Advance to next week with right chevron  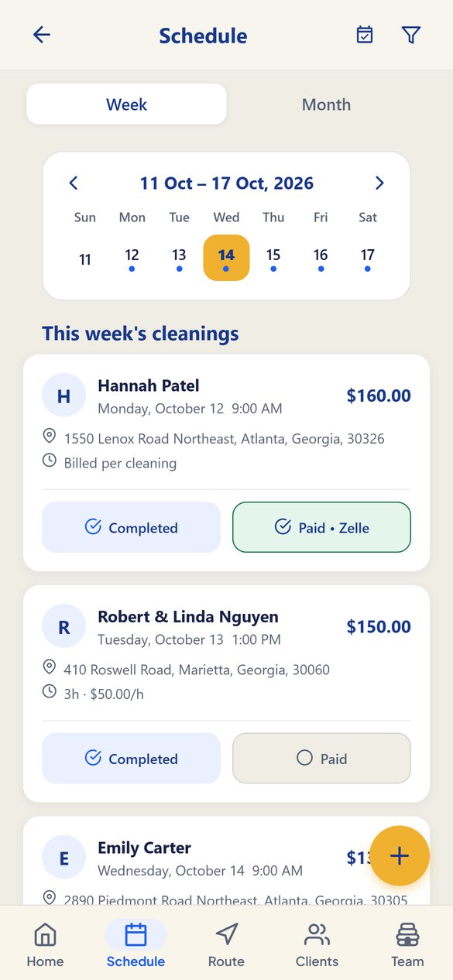point(379,183)
